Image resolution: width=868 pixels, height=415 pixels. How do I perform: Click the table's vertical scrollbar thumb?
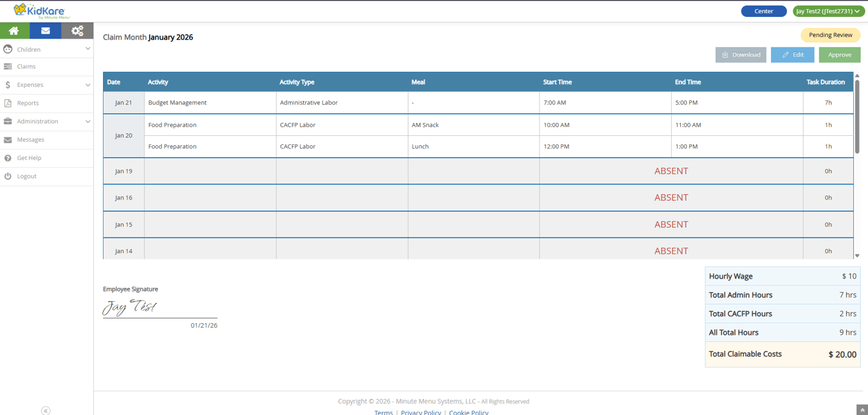(x=857, y=117)
